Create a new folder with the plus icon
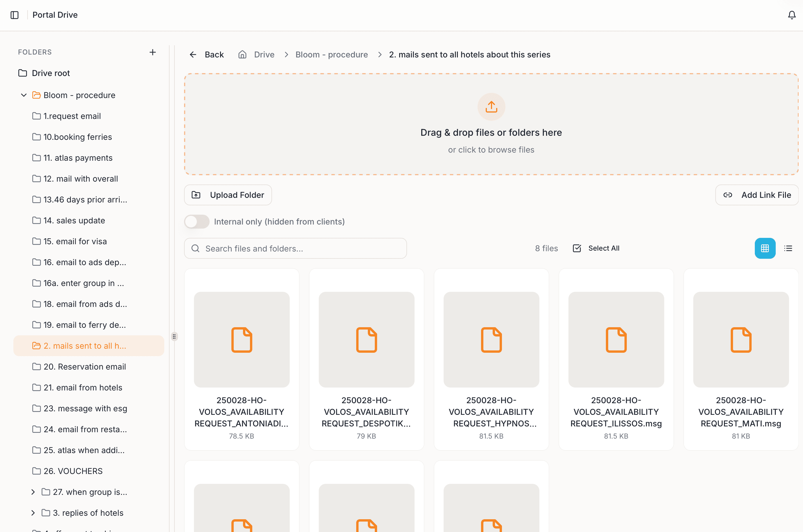 pyautogui.click(x=152, y=52)
